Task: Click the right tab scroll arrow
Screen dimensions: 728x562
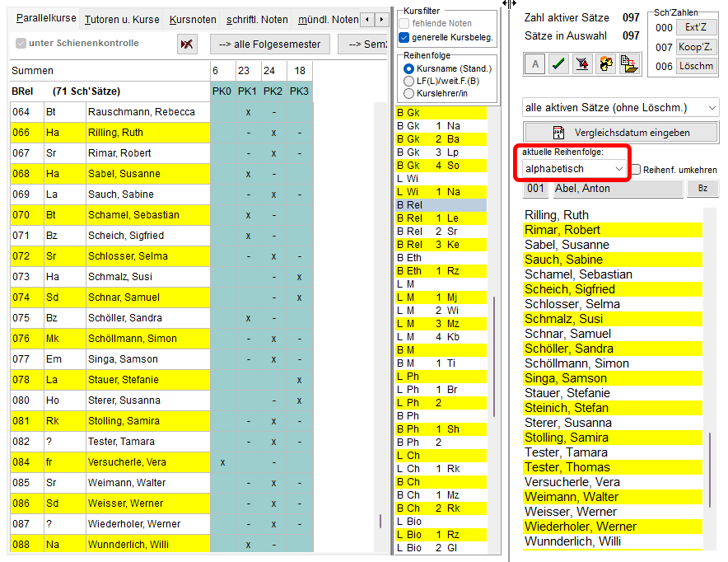Action: click(381, 18)
